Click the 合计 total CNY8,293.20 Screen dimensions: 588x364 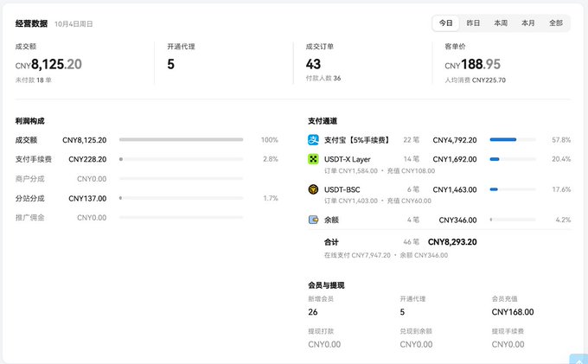(x=452, y=242)
